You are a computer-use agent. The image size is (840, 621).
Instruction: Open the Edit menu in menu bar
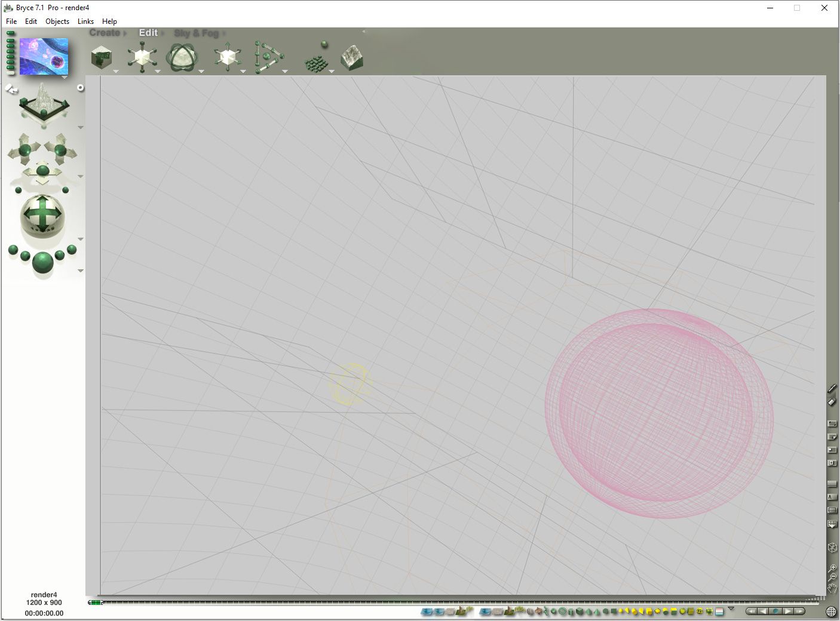click(31, 21)
